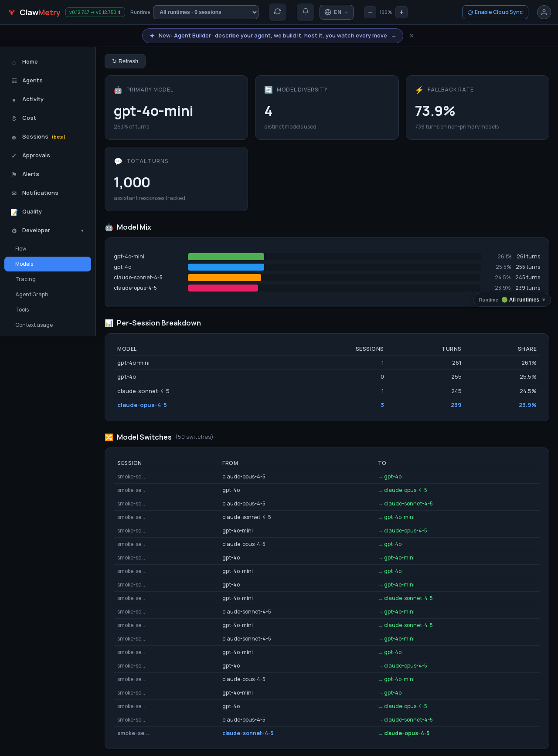
Task: Open the Approvals page
Action: tap(48, 156)
